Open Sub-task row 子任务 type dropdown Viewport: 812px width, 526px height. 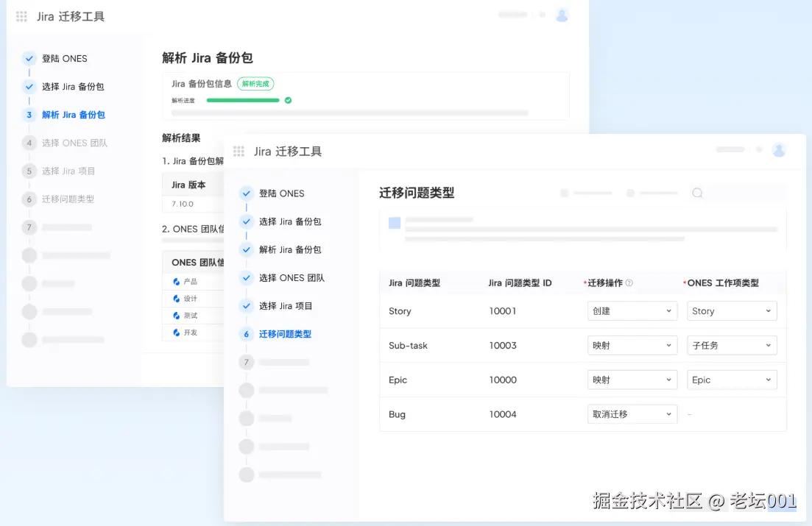[732, 345]
